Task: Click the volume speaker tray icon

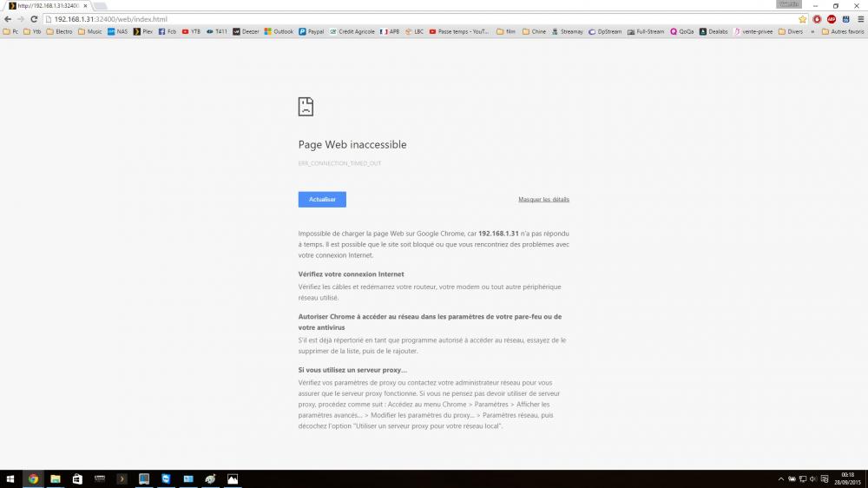Action: 813,479
